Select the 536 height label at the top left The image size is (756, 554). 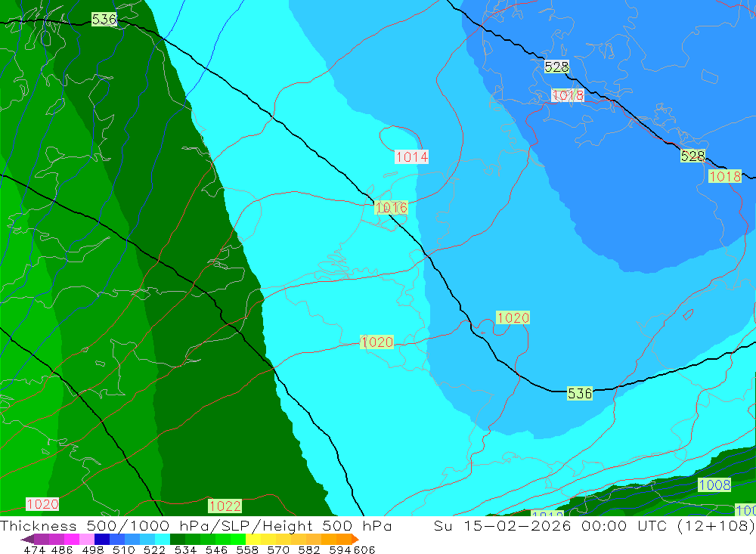pyautogui.click(x=104, y=20)
